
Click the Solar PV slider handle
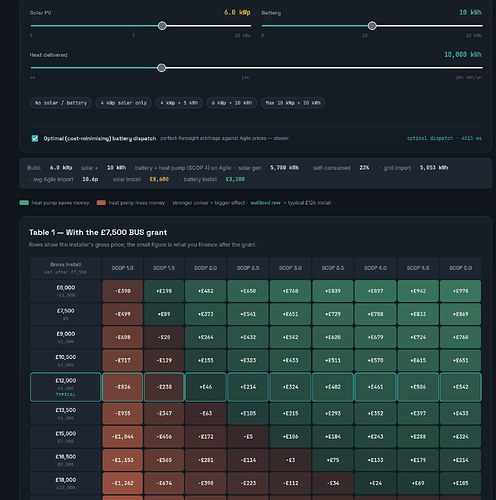[162, 26]
